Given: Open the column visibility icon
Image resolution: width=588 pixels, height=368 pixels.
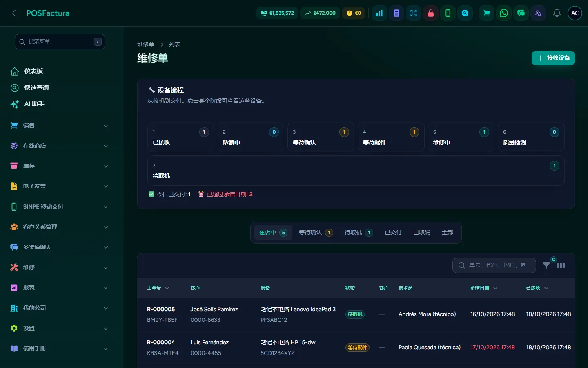Looking at the screenshot, I should click(x=561, y=265).
